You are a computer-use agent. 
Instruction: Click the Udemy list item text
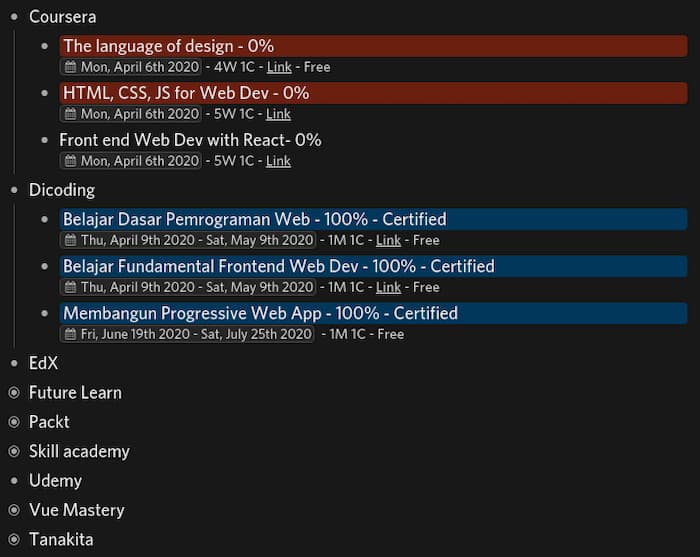click(x=56, y=481)
